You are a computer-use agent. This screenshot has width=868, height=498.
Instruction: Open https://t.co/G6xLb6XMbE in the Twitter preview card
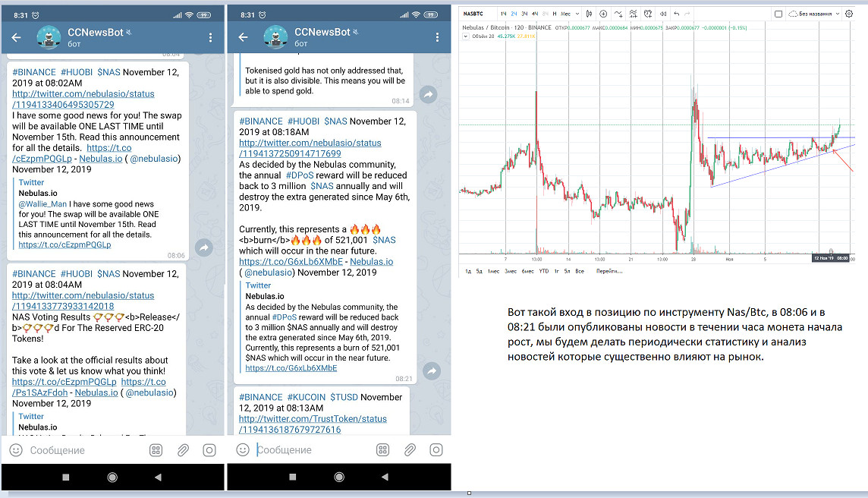pos(291,368)
